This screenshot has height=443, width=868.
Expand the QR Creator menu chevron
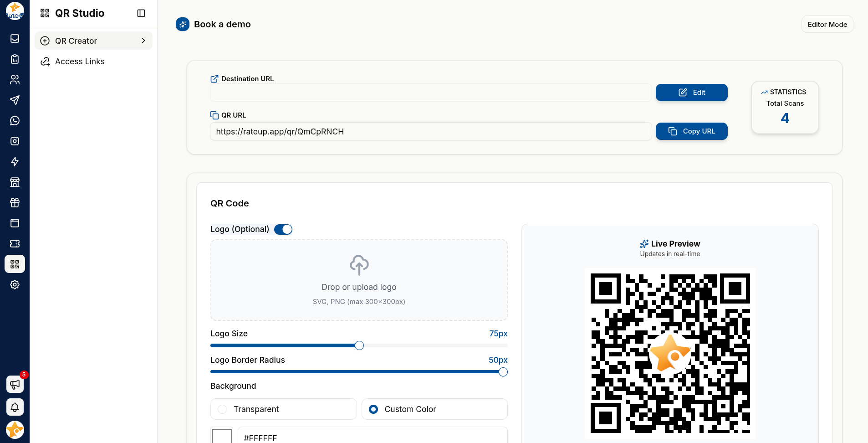pyautogui.click(x=143, y=41)
